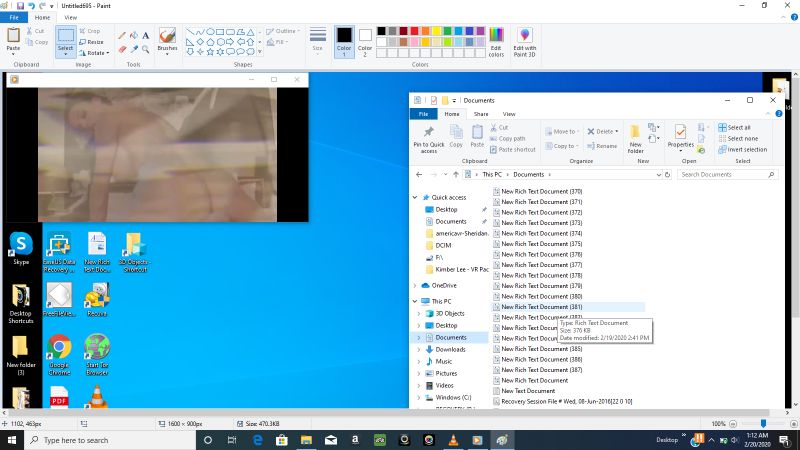This screenshot has height=450, width=800.
Task: Switch to View tab in Documents window
Action: [509, 114]
